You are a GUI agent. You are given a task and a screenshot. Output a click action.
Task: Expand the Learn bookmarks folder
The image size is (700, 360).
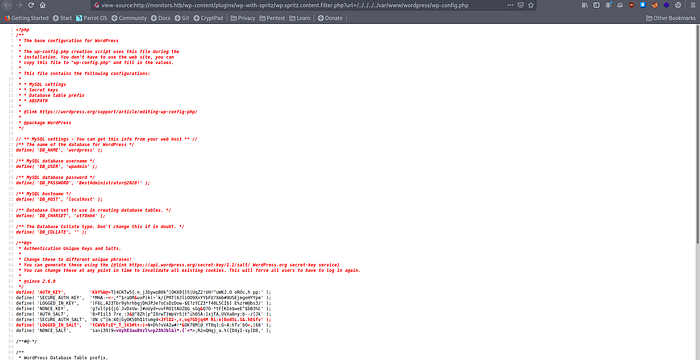[300, 18]
